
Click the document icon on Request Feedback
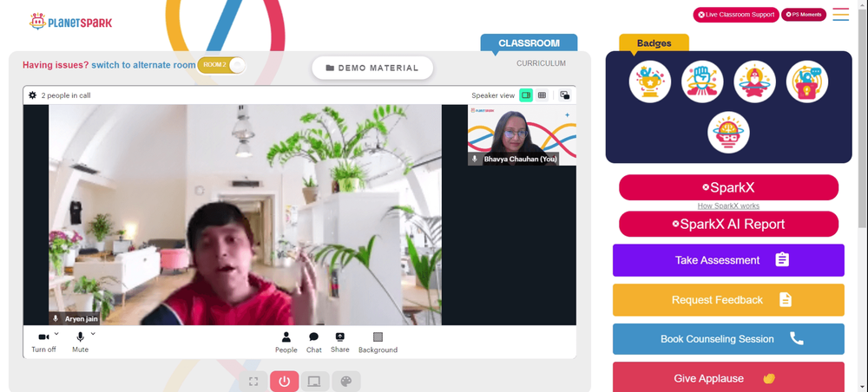point(785,300)
